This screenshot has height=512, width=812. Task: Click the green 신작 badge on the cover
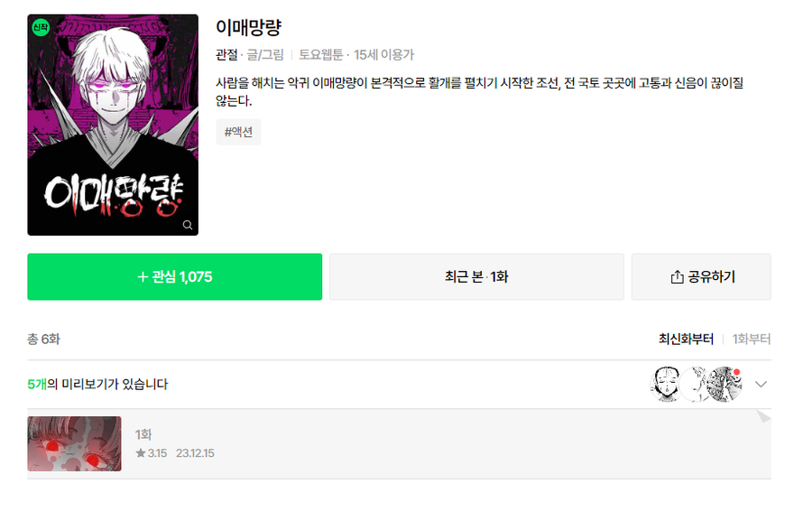click(x=41, y=28)
